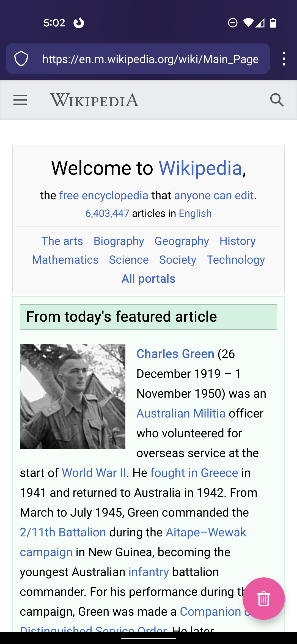This screenshot has height=644, width=297.
Task: Go to the Mathematics portal
Action: click(x=65, y=260)
